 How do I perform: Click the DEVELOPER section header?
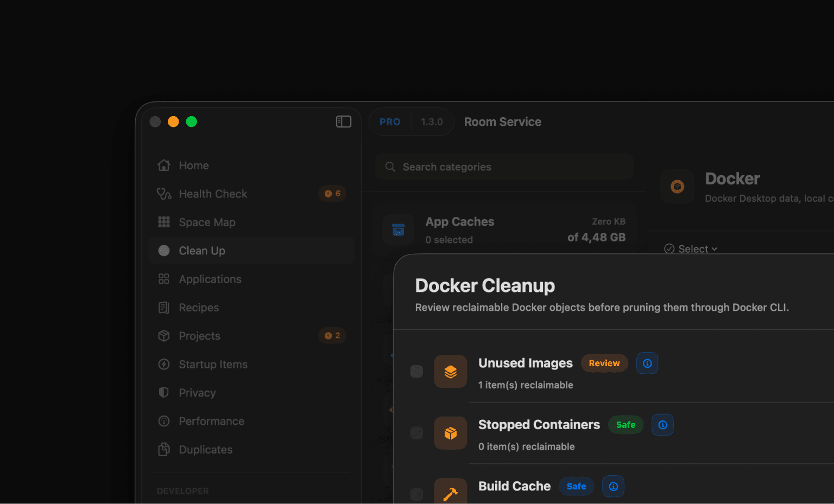tap(183, 491)
